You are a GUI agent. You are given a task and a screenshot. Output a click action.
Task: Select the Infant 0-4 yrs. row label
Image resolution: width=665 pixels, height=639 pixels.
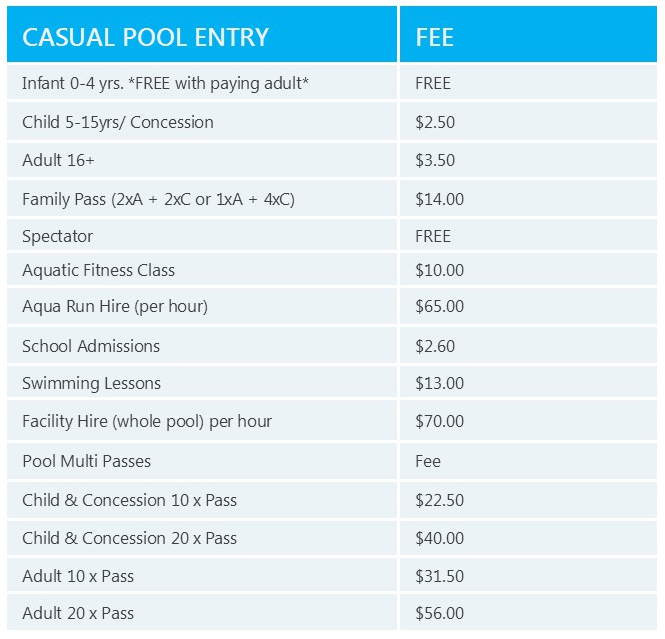point(165,84)
